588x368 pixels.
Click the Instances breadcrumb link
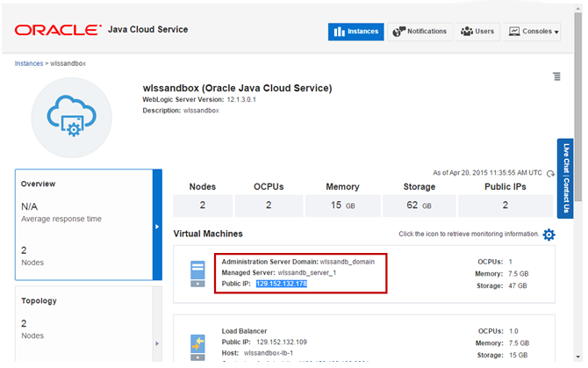coord(28,63)
